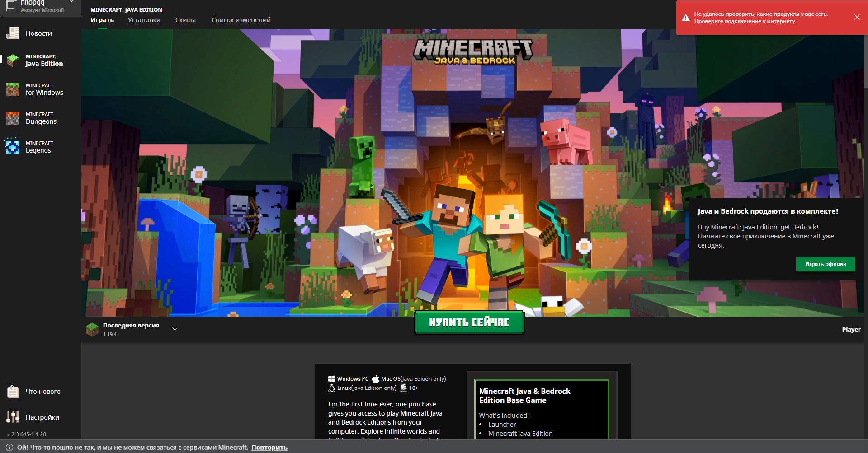Click the "Launcher" list item in the card

coord(502,425)
